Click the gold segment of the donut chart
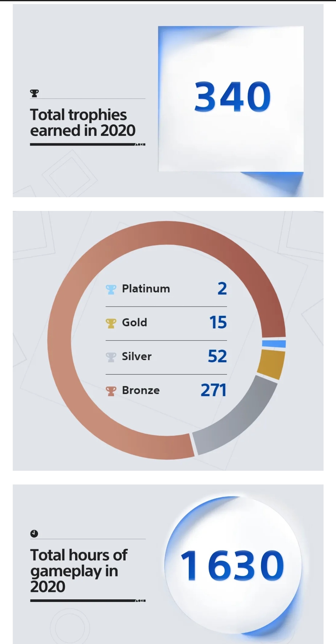 271,364
